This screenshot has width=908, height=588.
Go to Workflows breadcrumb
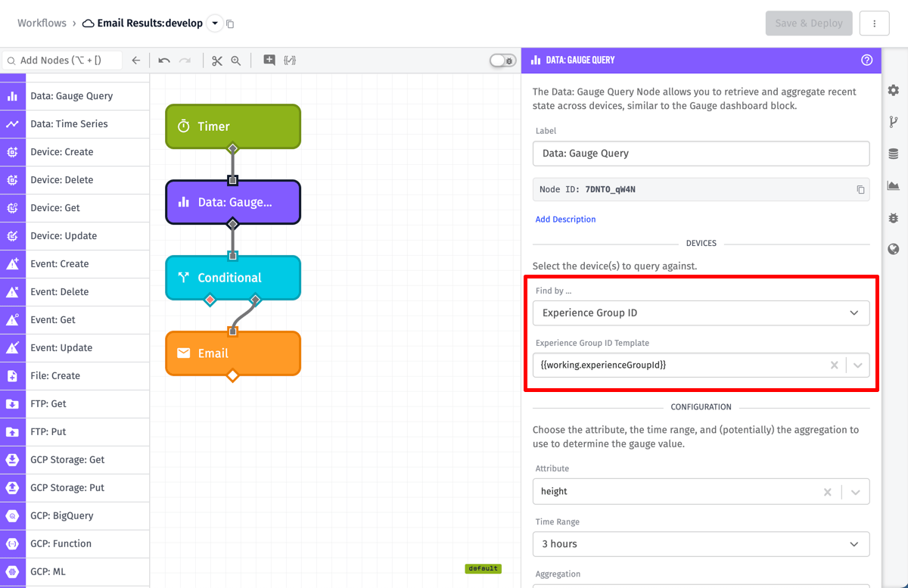click(x=42, y=23)
